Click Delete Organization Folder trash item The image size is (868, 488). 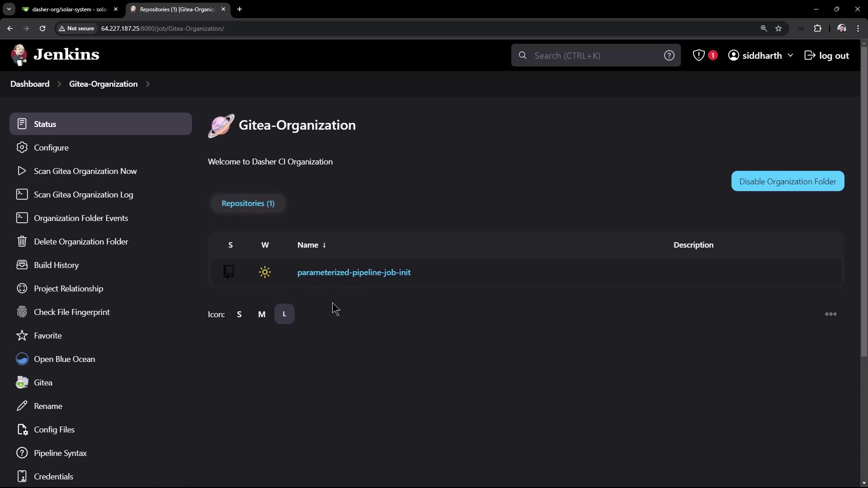pos(80,242)
